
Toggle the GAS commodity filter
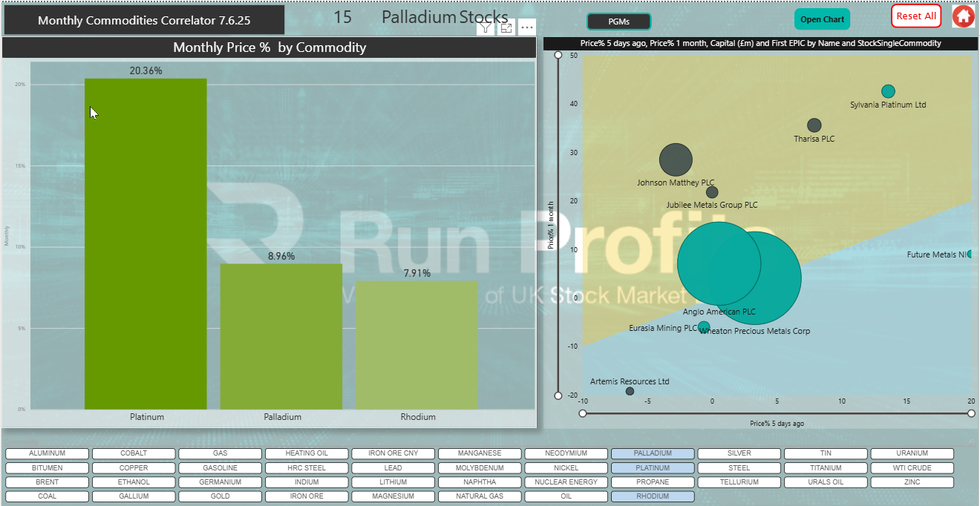pos(220,453)
